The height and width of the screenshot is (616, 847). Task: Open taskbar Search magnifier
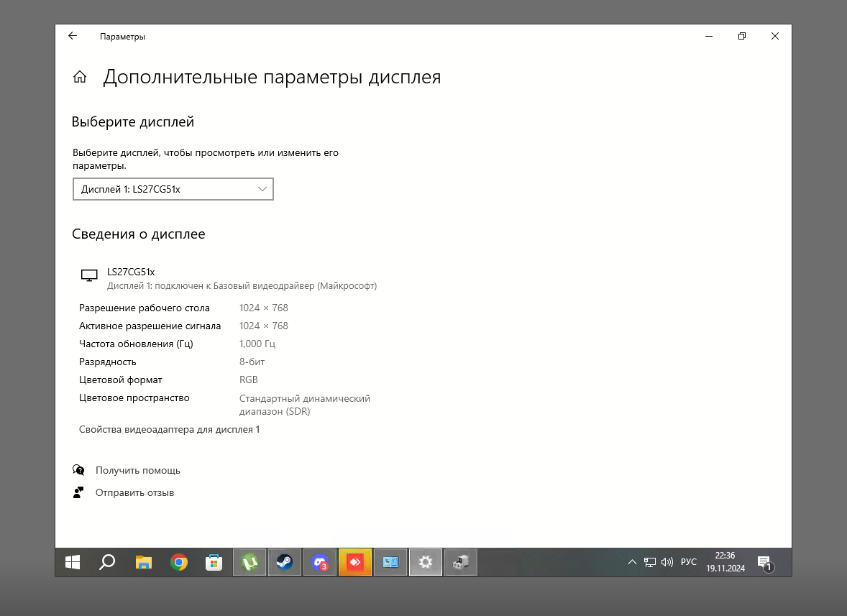click(108, 563)
